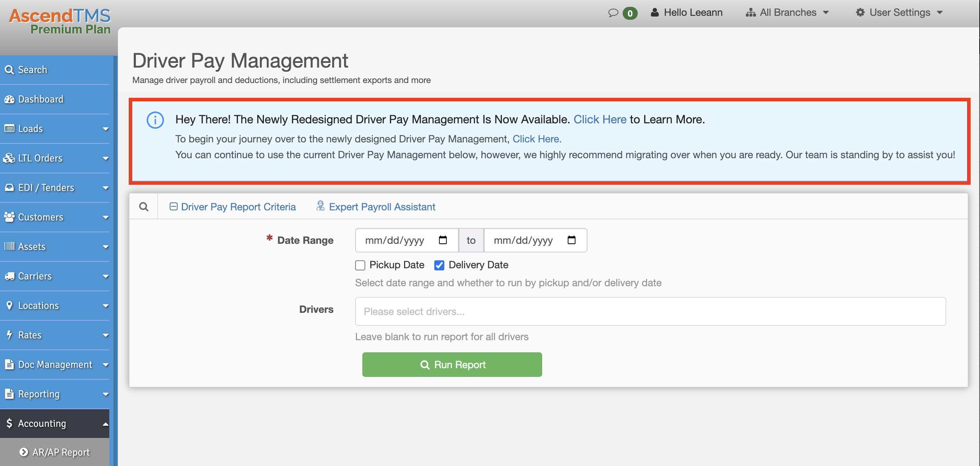Open the Search menu item
The width and height of the screenshot is (980, 466).
(55, 70)
